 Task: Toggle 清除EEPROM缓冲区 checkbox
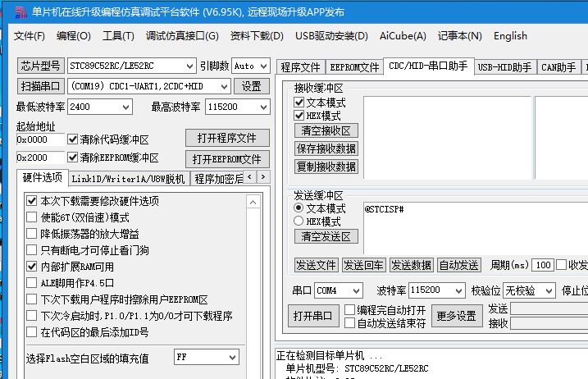(x=72, y=158)
